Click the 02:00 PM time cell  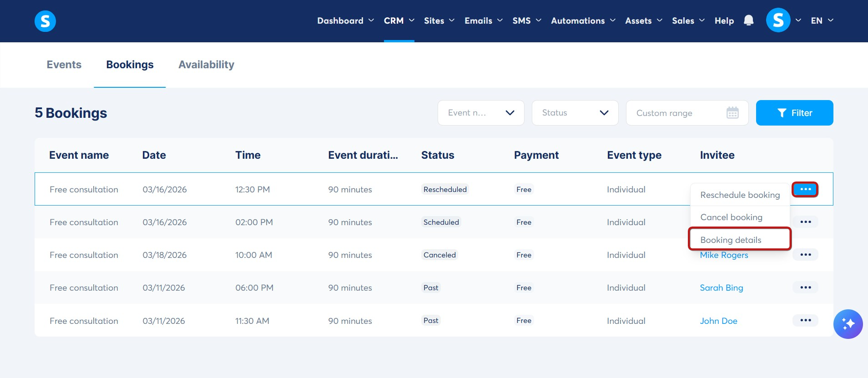254,222
